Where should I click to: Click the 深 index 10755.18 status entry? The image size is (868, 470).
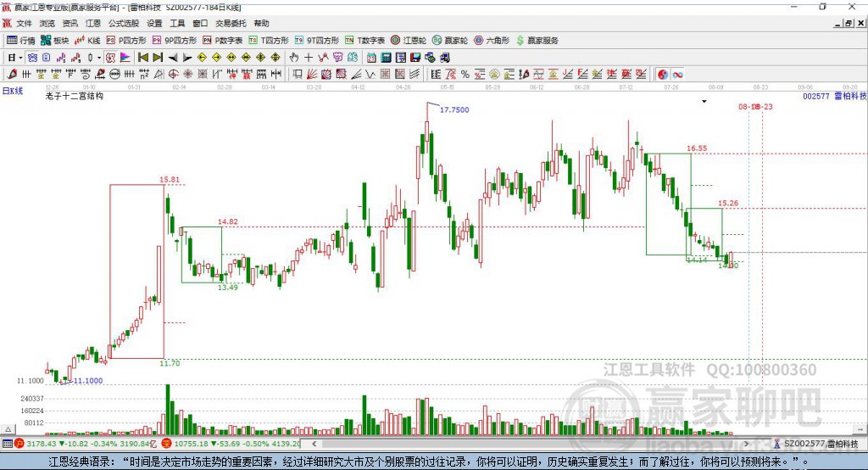coord(231,444)
